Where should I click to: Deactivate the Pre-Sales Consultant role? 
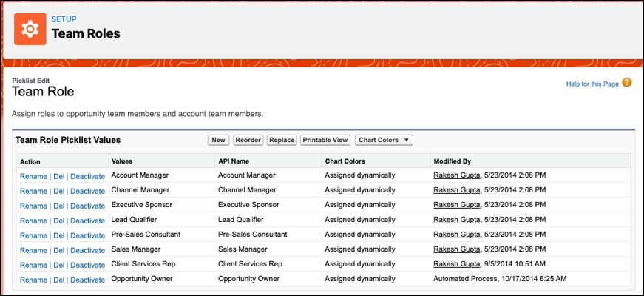(87, 235)
